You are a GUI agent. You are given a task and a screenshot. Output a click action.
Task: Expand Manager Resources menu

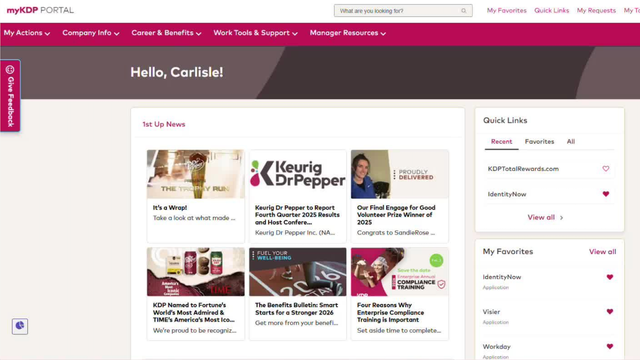point(347,33)
